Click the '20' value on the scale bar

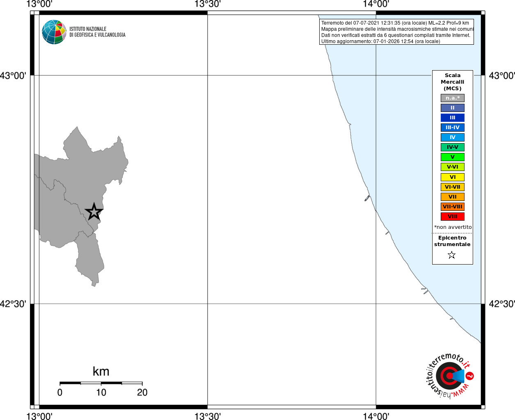point(142,393)
